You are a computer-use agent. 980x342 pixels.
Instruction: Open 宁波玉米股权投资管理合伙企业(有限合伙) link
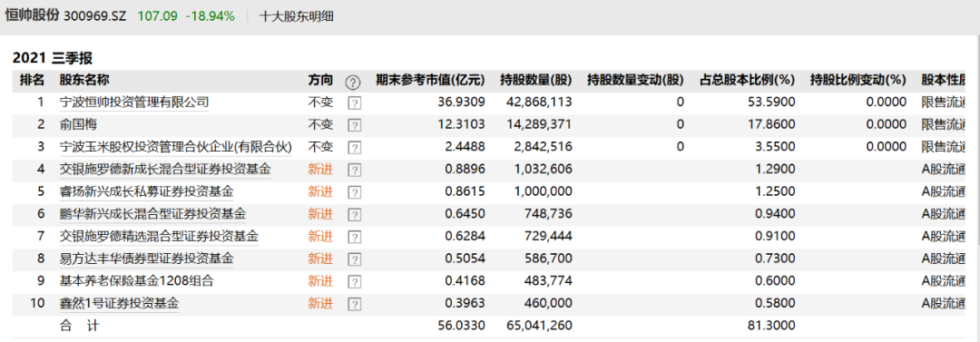pos(176,147)
